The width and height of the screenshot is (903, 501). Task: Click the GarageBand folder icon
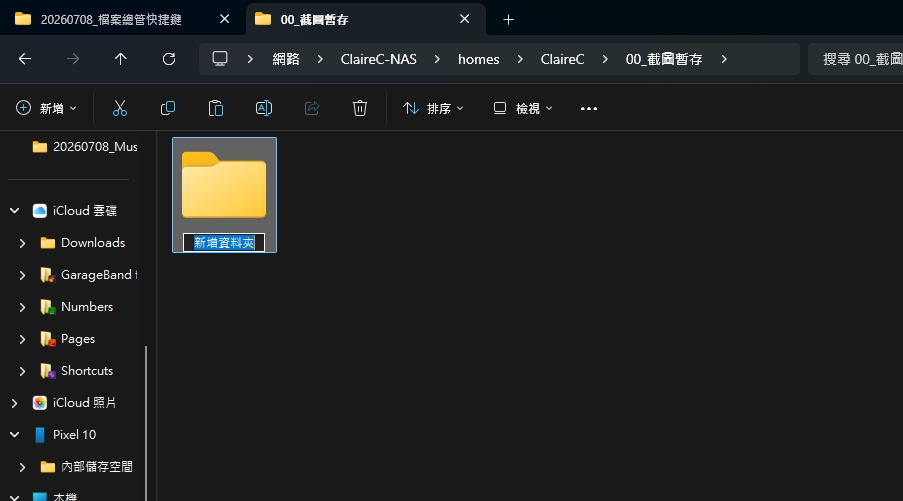[47, 275]
